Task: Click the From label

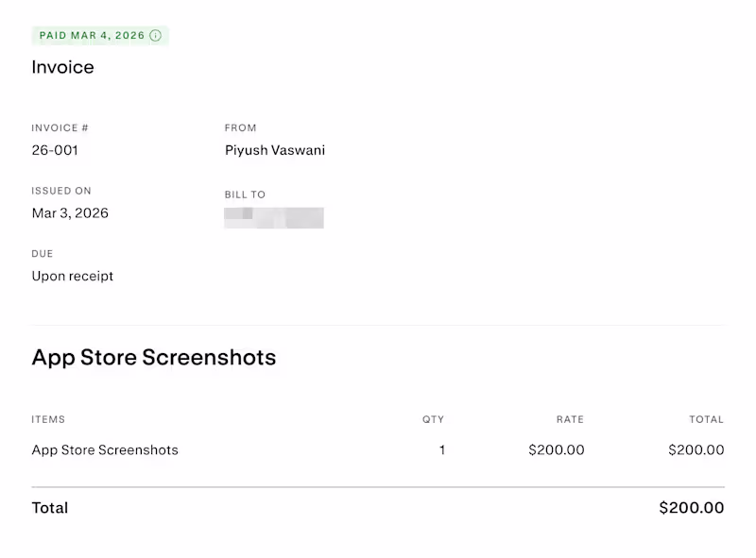Action: pos(240,128)
